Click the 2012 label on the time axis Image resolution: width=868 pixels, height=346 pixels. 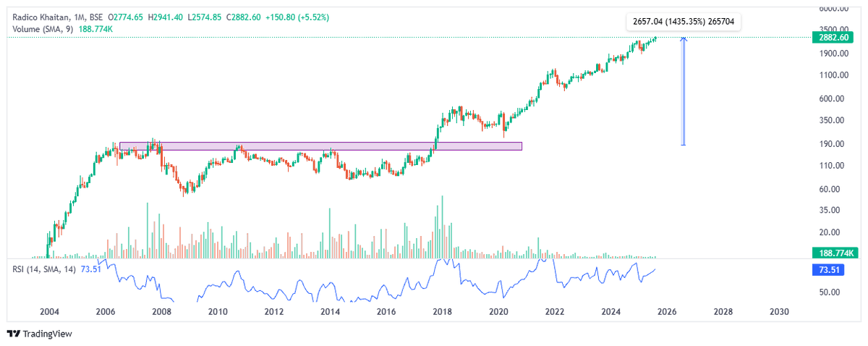(x=274, y=312)
